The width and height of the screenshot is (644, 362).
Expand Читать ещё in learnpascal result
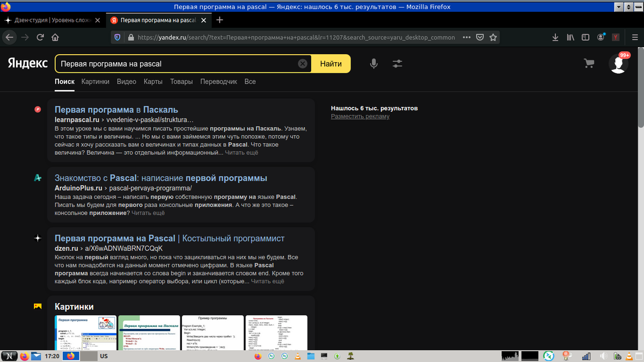click(x=241, y=153)
